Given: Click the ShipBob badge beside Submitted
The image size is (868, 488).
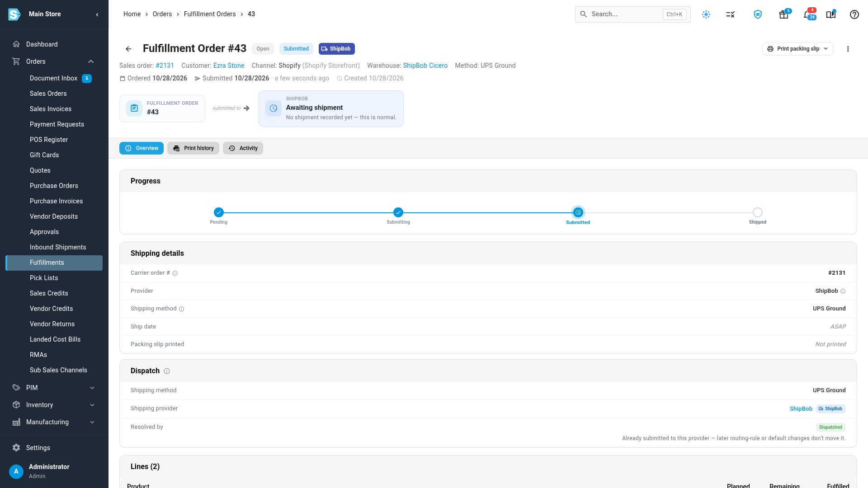Looking at the screenshot, I should [336, 49].
